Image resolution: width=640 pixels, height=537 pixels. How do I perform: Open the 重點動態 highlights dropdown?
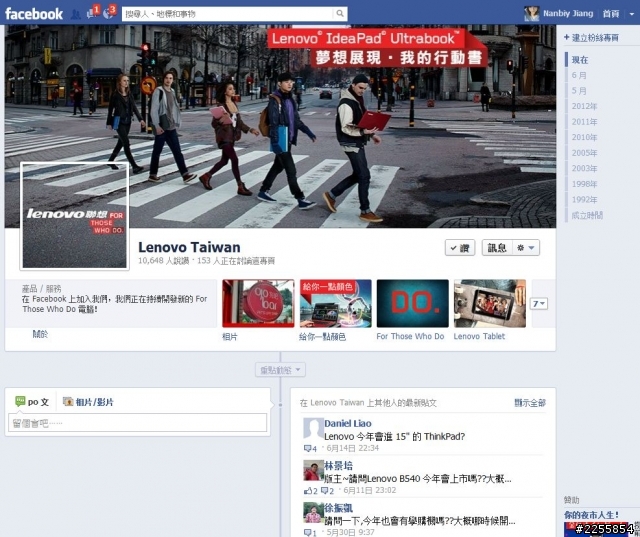pos(280,370)
